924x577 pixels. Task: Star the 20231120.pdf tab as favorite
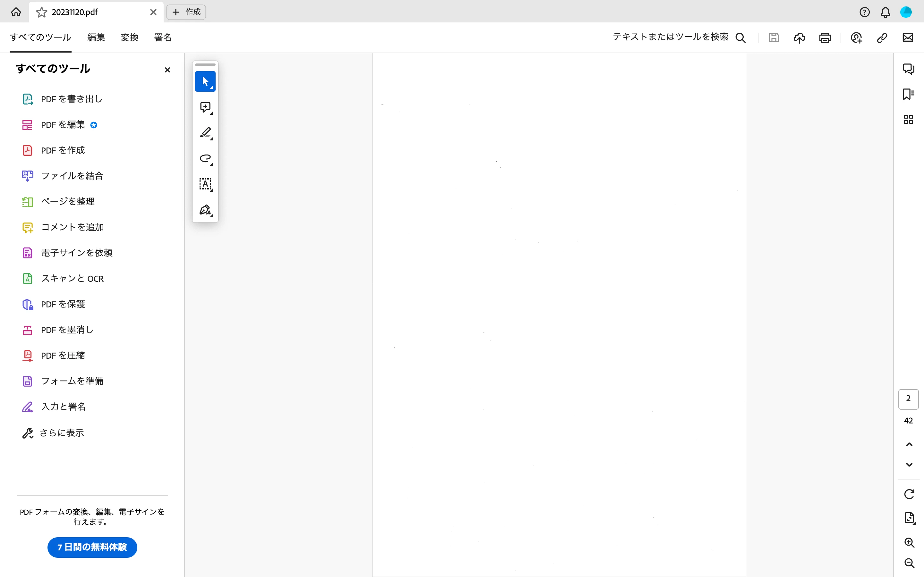click(x=42, y=12)
